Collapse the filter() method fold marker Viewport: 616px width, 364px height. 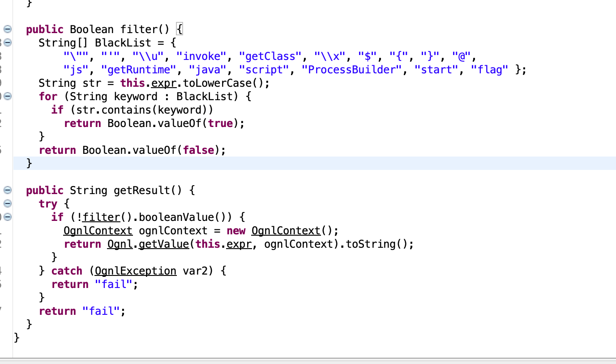[x=7, y=30]
